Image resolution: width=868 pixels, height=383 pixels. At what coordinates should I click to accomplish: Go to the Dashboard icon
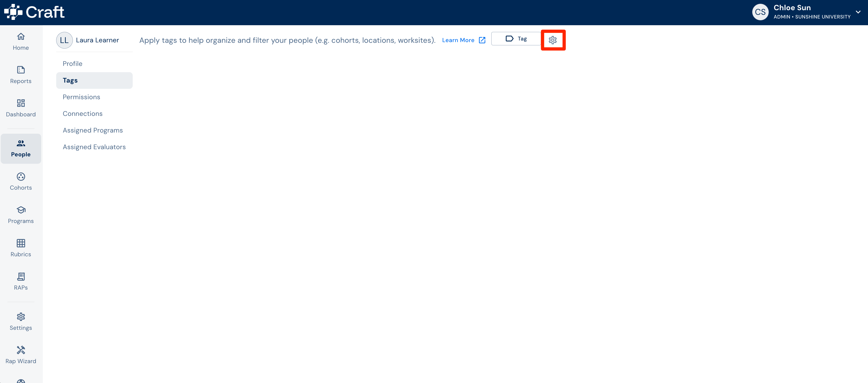point(21,103)
